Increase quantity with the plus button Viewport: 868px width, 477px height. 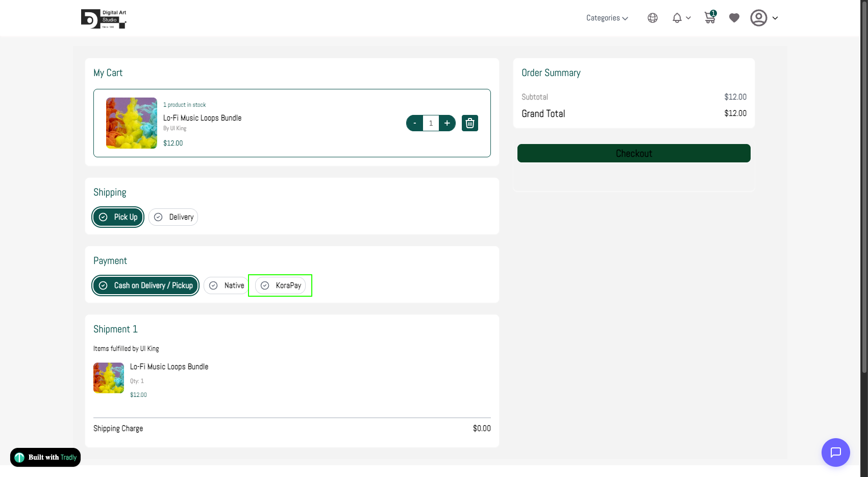click(x=447, y=123)
